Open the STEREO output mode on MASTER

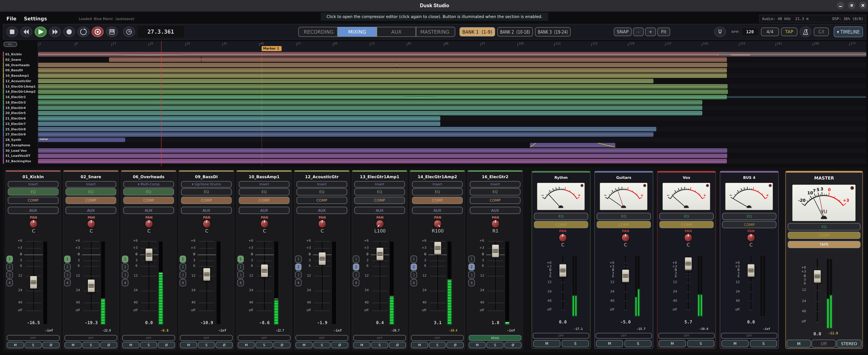(x=849, y=343)
